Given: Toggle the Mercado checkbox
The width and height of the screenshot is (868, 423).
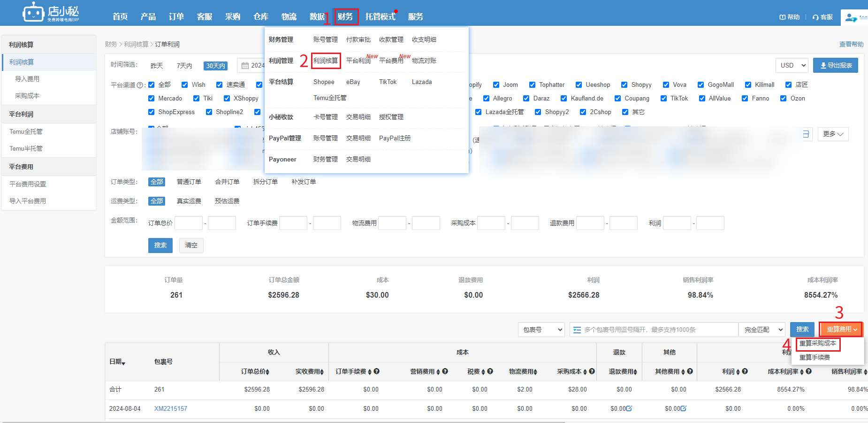Looking at the screenshot, I should tap(152, 99).
